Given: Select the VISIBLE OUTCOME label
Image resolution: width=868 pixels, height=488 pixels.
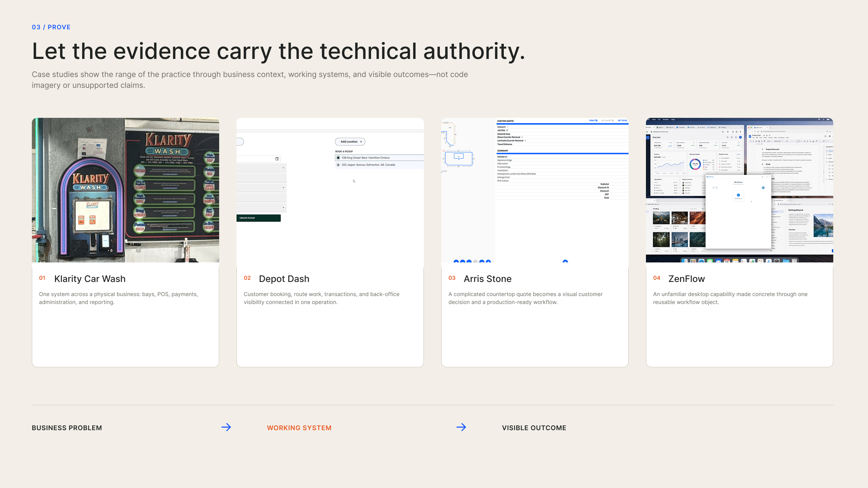Looking at the screenshot, I should [534, 428].
